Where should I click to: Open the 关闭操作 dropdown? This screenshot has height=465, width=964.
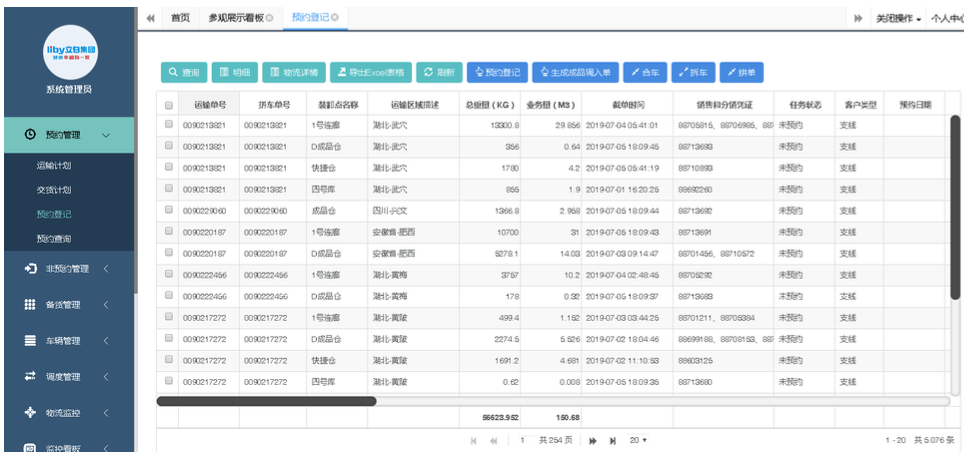click(898, 18)
